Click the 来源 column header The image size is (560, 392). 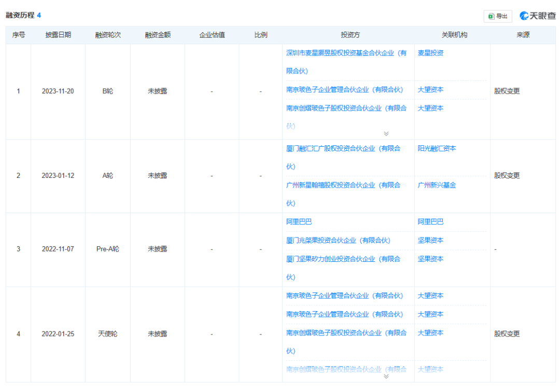point(523,35)
